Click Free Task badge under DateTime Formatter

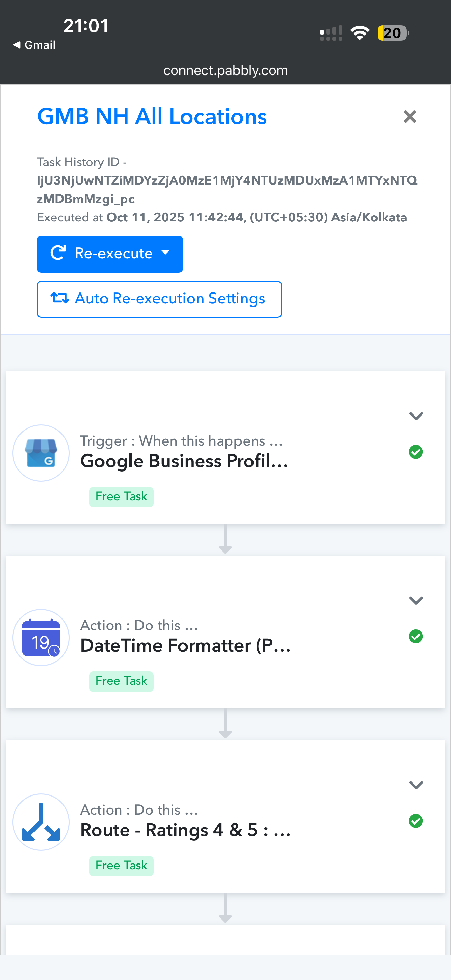(121, 681)
